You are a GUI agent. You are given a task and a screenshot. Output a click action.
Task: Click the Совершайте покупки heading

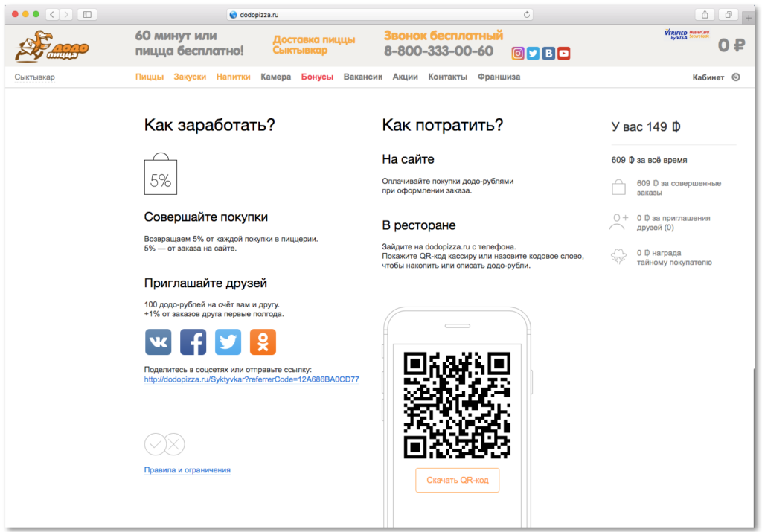pyautogui.click(x=205, y=217)
